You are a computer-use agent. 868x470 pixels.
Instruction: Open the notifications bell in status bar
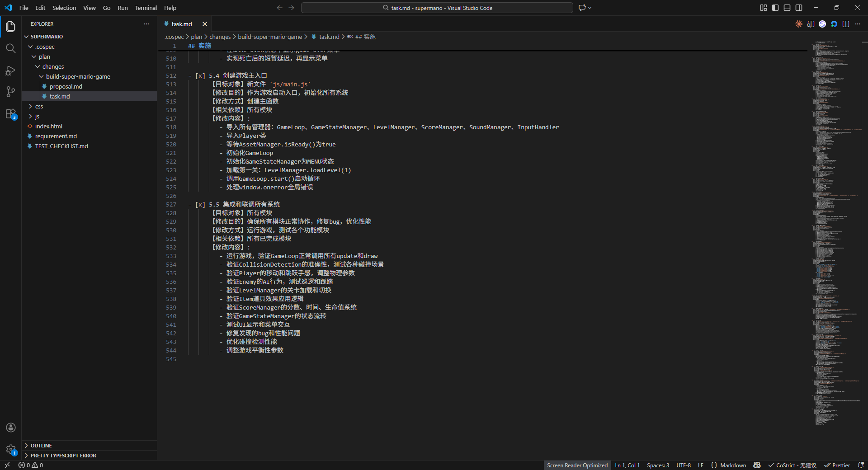861,465
